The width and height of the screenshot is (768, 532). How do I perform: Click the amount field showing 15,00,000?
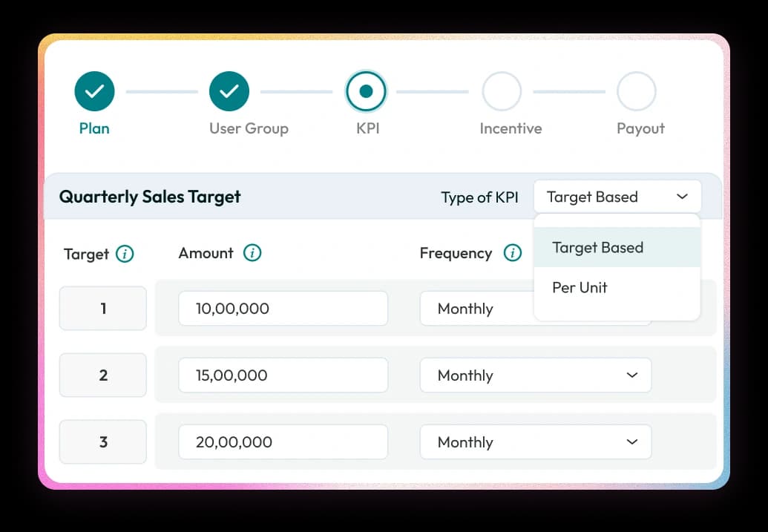pyautogui.click(x=283, y=375)
